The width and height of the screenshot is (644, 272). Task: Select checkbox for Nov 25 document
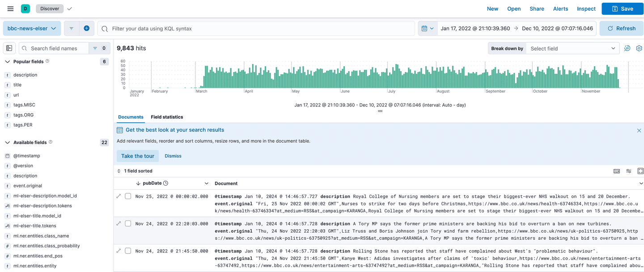pos(128,196)
